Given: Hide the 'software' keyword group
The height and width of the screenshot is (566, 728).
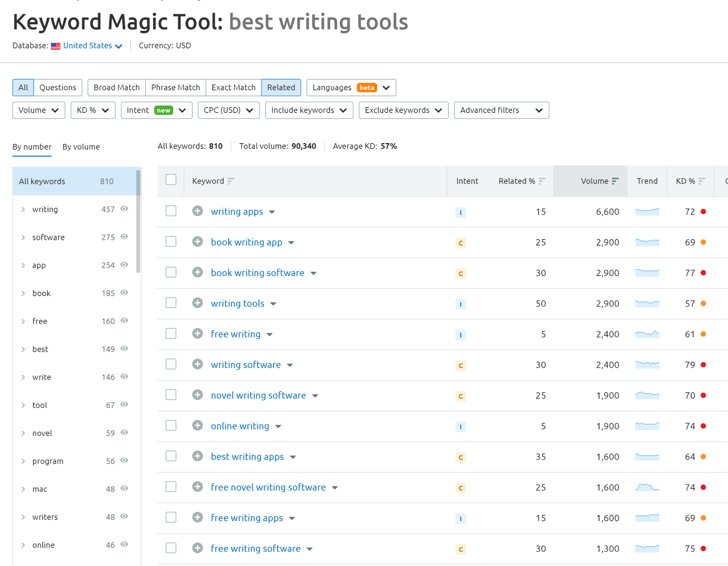Looking at the screenshot, I should coord(124,236).
